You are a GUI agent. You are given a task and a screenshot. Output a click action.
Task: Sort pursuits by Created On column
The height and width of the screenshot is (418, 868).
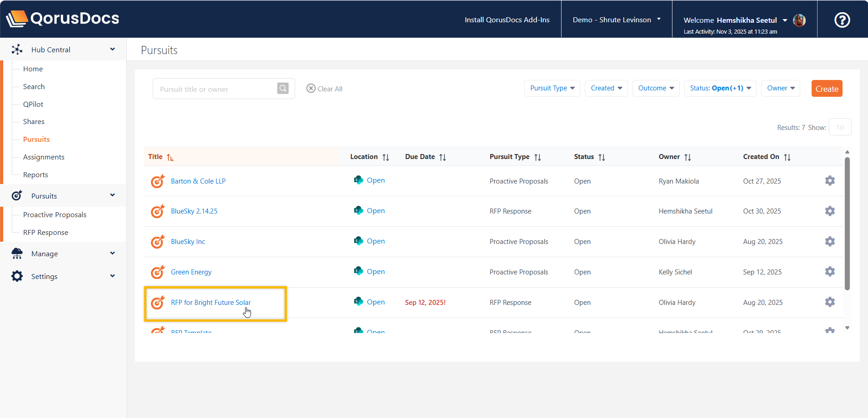787,157
